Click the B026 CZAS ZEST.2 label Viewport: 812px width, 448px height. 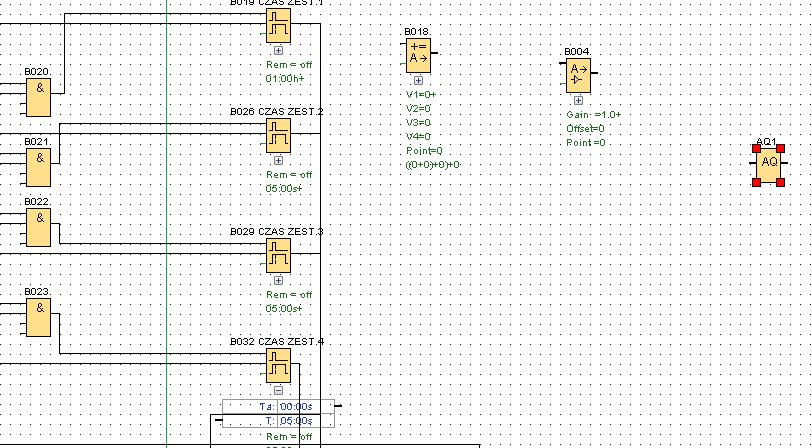click(277, 112)
